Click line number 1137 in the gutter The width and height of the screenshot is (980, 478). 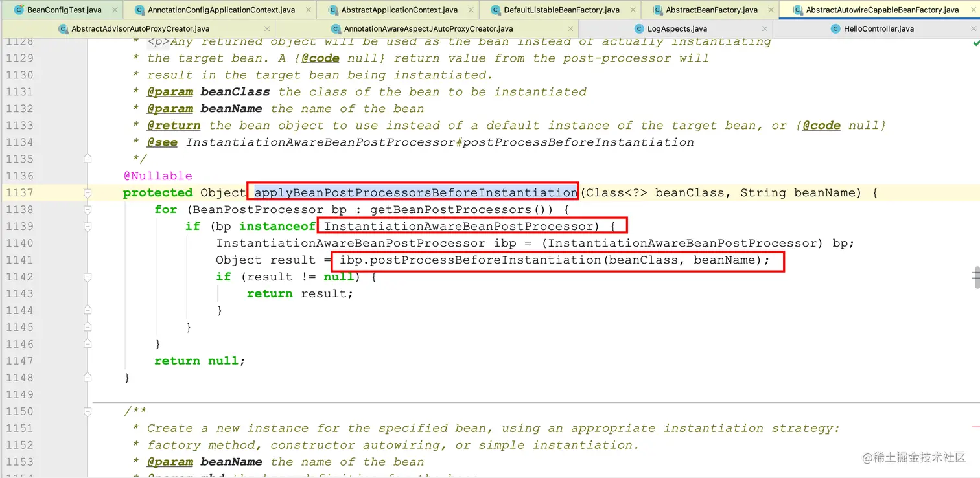[x=19, y=192]
